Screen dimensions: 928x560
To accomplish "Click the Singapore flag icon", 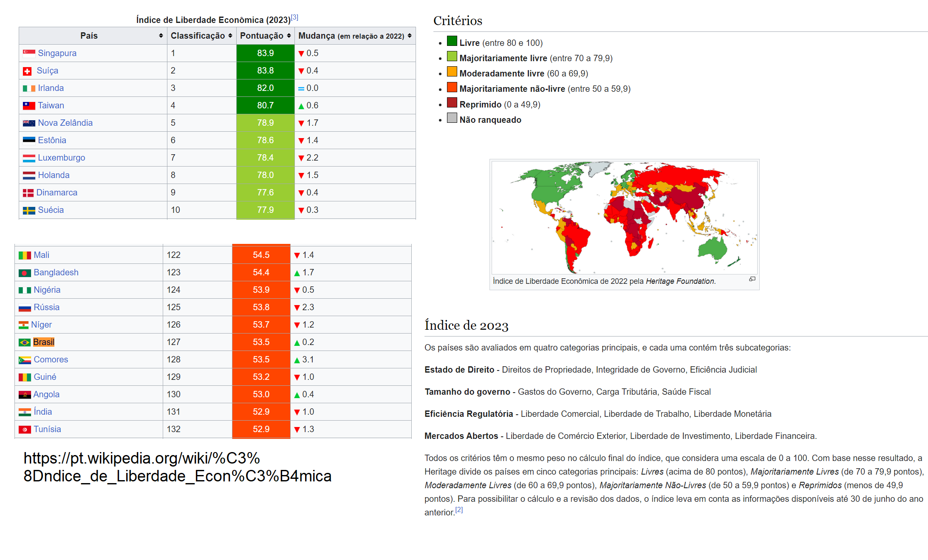I will tap(29, 53).
